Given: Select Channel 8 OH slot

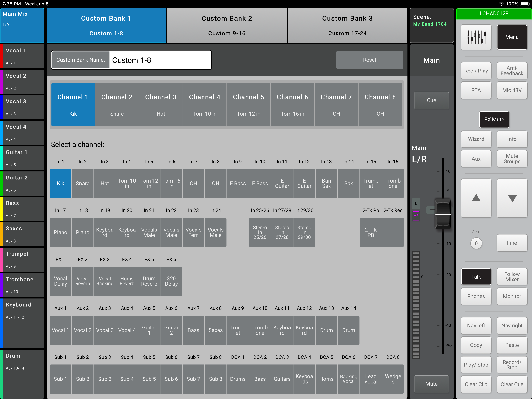Looking at the screenshot, I should (380, 105).
